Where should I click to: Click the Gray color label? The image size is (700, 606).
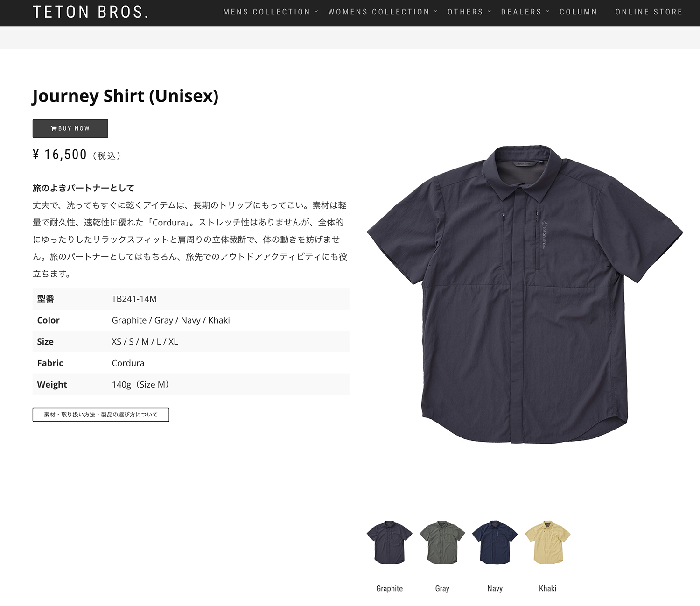(442, 588)
